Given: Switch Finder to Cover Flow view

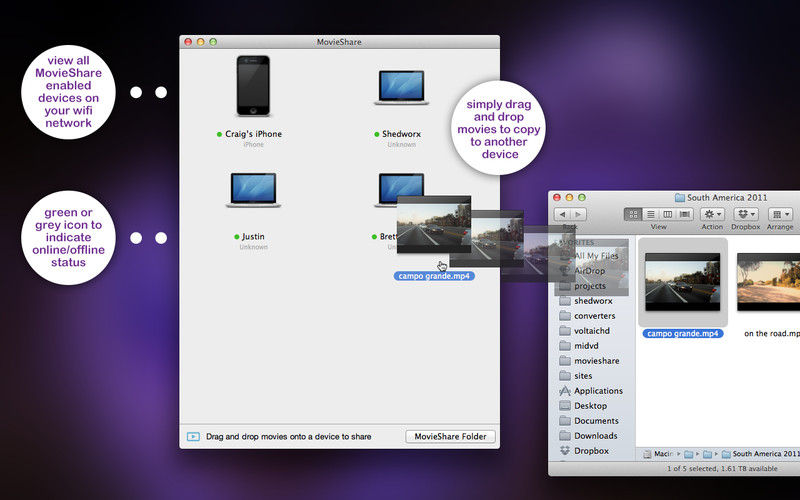Looking at the screenshot, I should pyautogui.click(x=685, y=214).
